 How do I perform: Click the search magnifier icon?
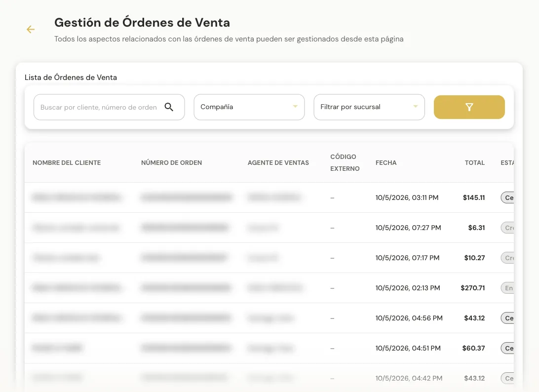point(169,107)
